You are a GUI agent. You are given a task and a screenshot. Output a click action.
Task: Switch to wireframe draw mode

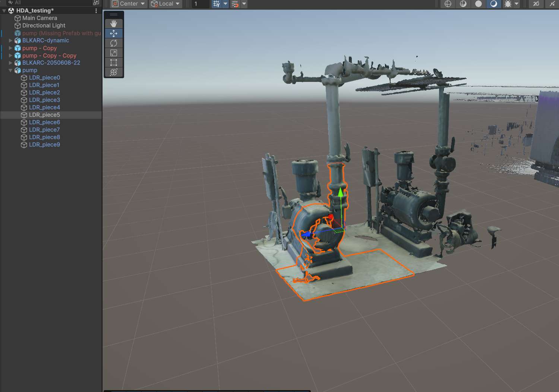tap(448, 4)
